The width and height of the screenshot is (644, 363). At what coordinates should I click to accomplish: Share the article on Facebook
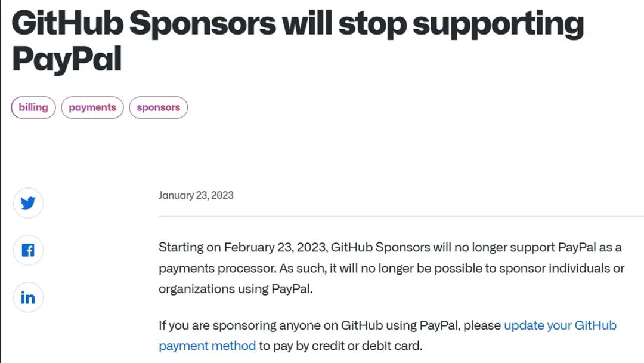(28, 250)
